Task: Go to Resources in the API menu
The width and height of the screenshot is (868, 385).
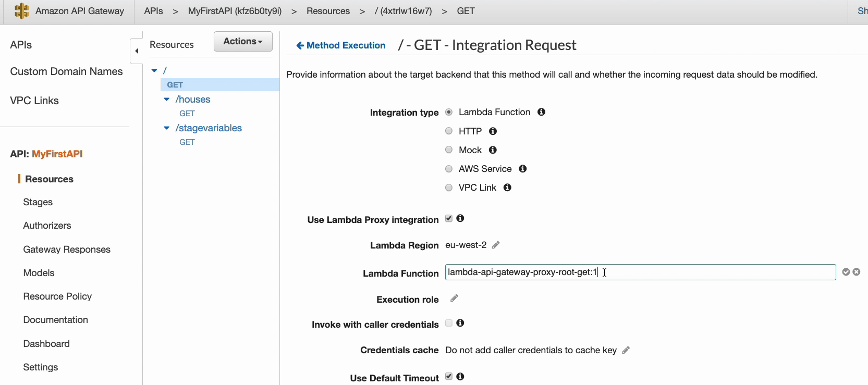Action: point(49,179)
